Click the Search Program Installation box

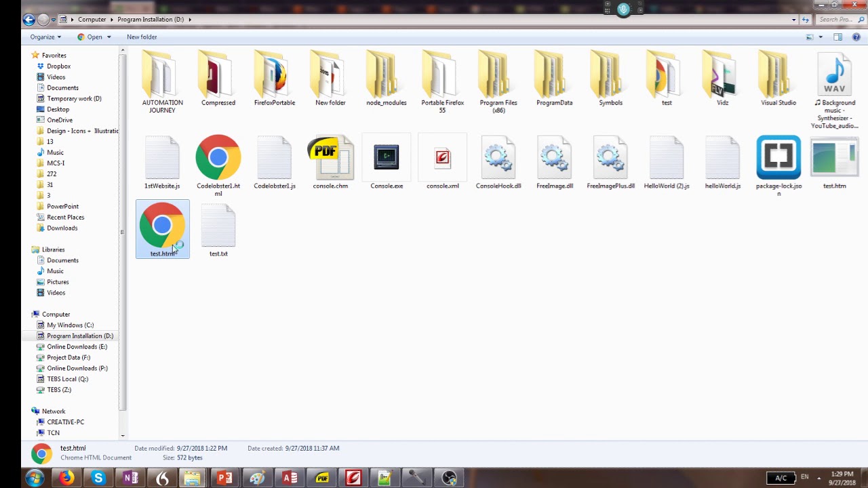pyautogui.click(x=835, y=20)
